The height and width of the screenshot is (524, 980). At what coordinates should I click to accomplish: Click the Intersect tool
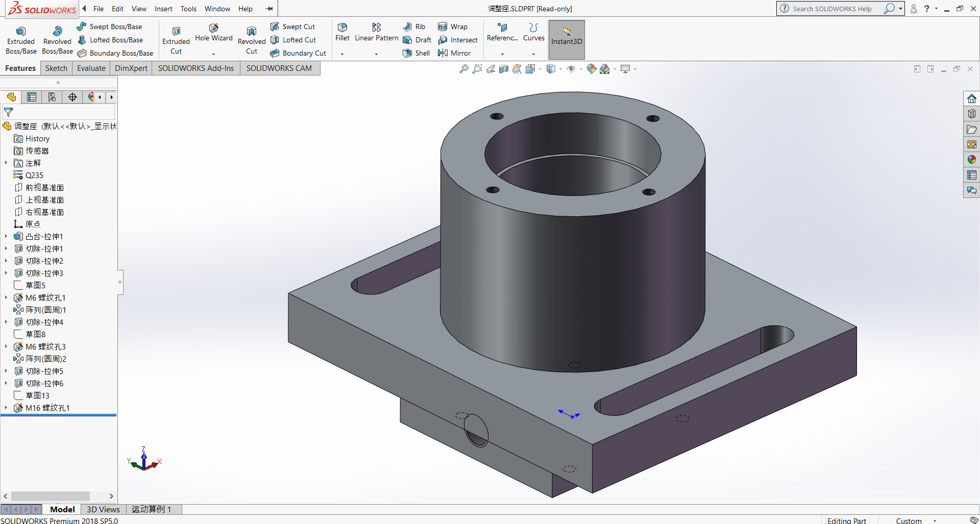coord(458,40)
